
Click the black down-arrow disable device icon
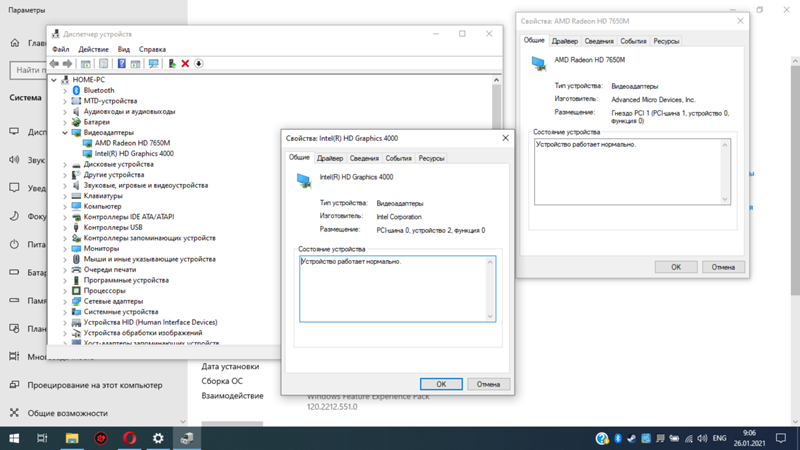pos(199,64)
